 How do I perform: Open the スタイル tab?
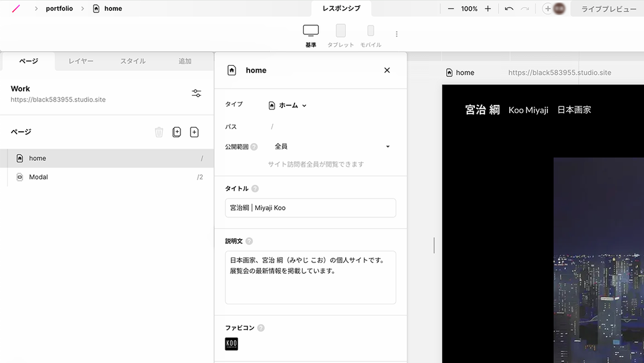[x=133, y=61]
